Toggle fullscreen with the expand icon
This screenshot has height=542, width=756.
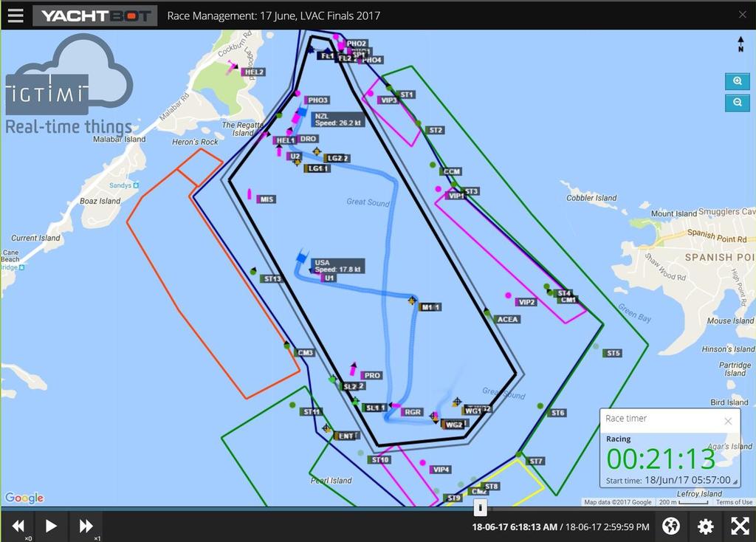point(740,526)
